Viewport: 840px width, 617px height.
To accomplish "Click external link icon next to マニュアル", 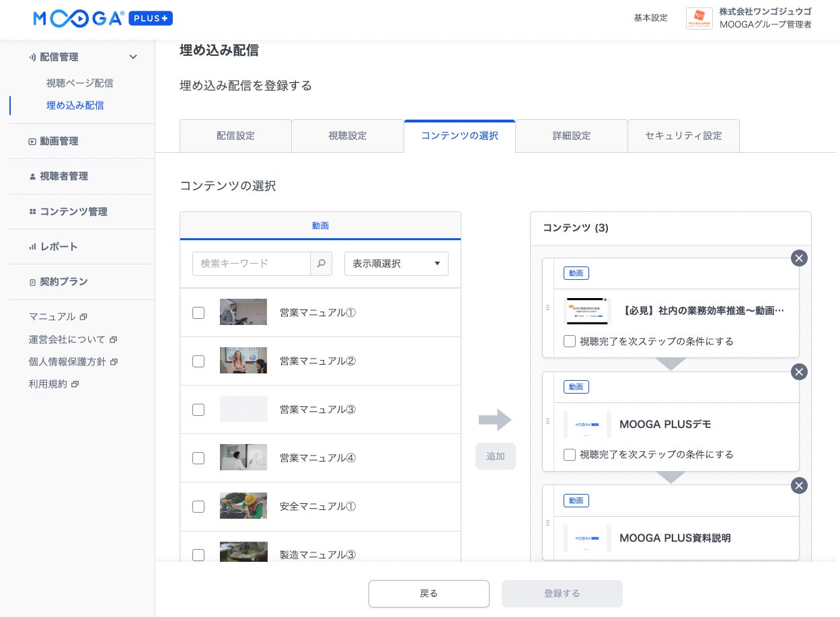I will pyautogui.click(x=83, y=317).
